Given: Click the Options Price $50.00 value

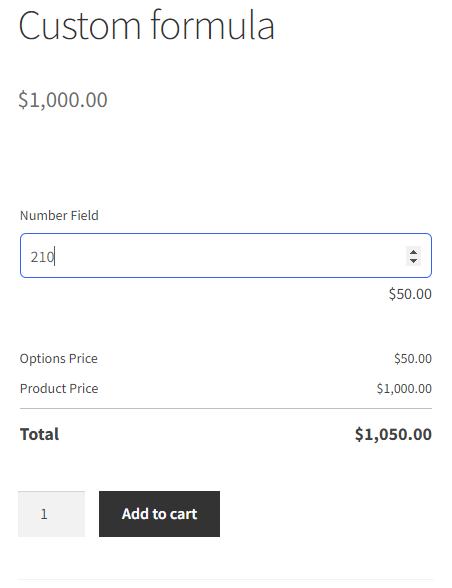Looking at the screenshot, I should point(413,358).
